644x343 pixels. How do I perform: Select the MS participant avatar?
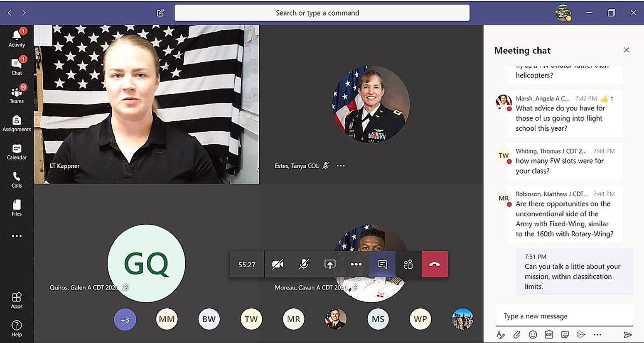[378, 319]
